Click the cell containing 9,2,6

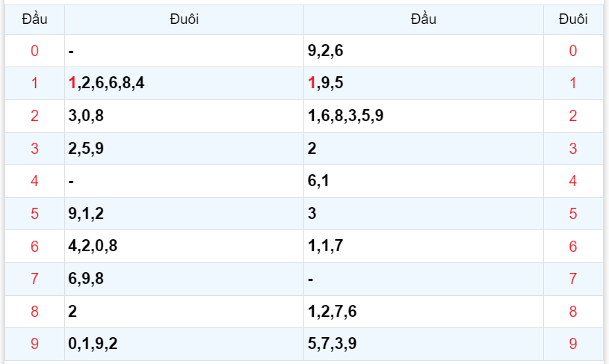[325, 51]
